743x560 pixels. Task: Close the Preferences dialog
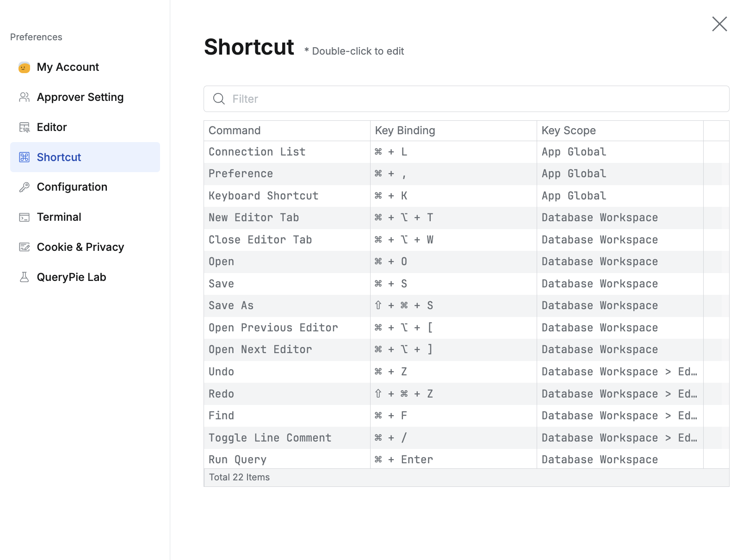pos(719,24)
